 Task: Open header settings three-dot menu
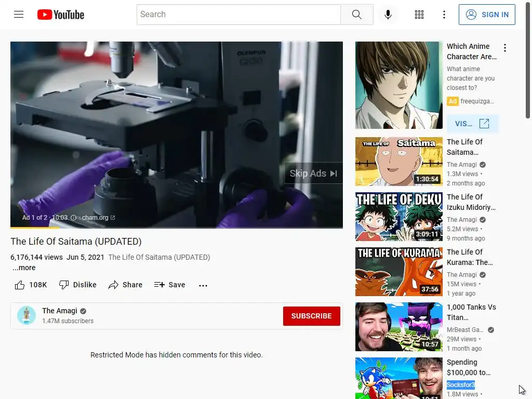(x=444, y=15)
